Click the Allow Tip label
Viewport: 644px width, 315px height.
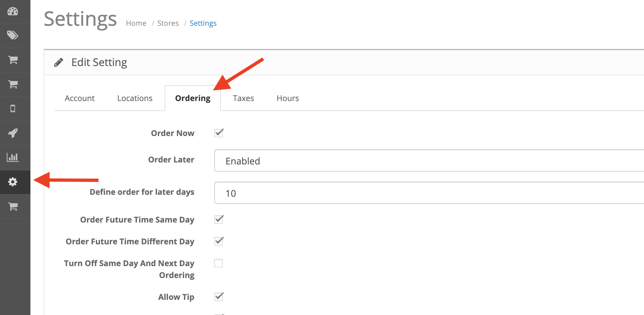(176, 297)
